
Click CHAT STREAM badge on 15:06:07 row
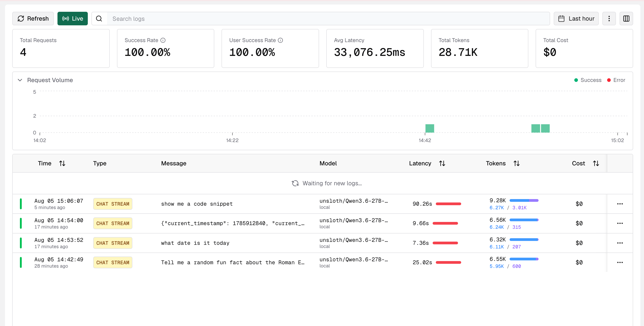(x=113, y=204)
